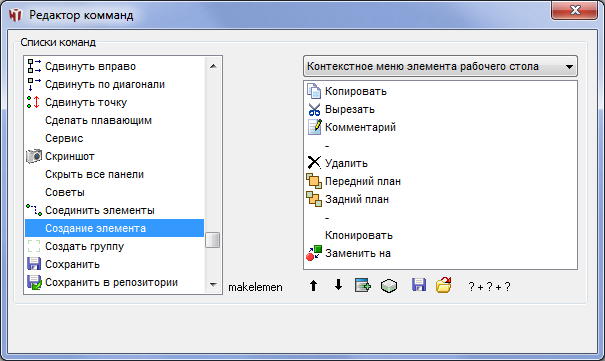Click the gray box icon in bottom toolbar
The width and height of the screenshot is (605, 361).
(x=389, y=286)
